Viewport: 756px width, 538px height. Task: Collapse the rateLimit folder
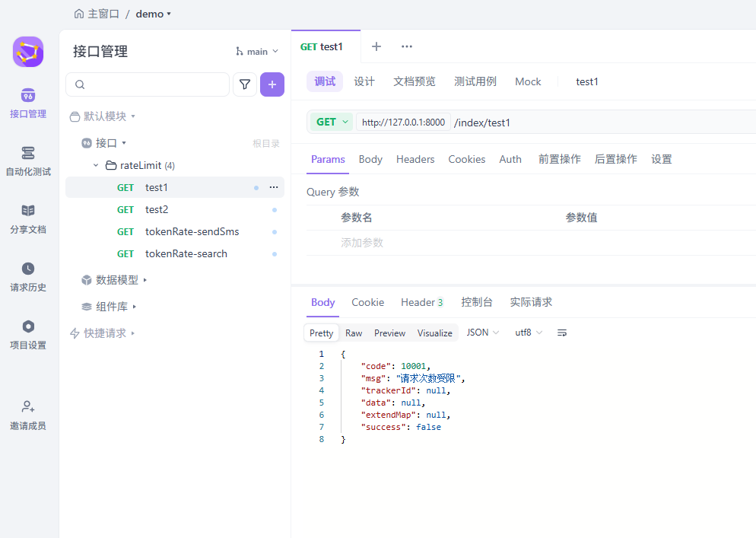96,165
